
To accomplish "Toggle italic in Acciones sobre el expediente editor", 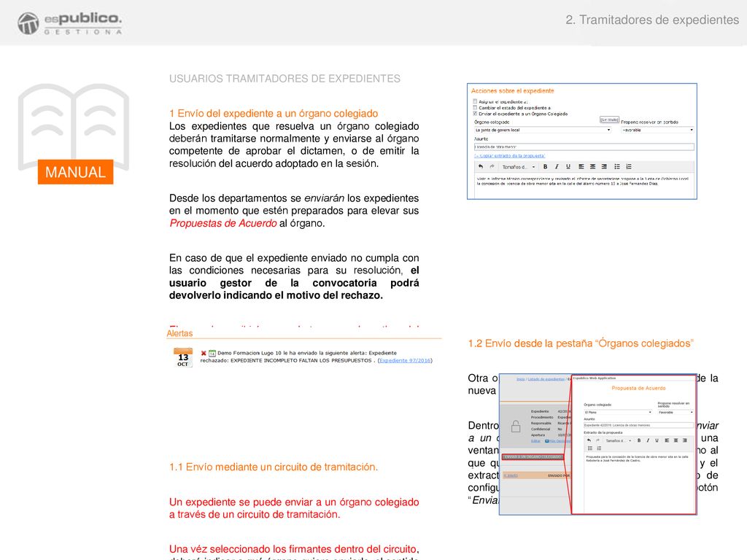I will tap(557, 167).
